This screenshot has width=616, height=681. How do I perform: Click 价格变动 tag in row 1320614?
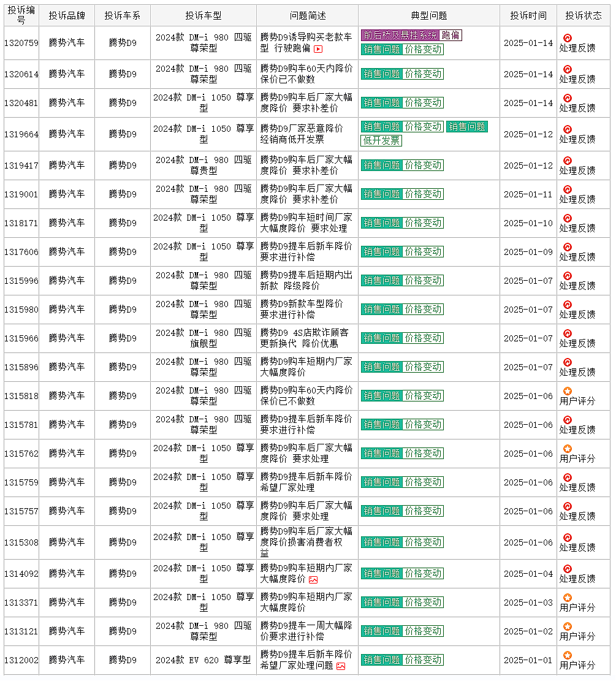point(423,74)
